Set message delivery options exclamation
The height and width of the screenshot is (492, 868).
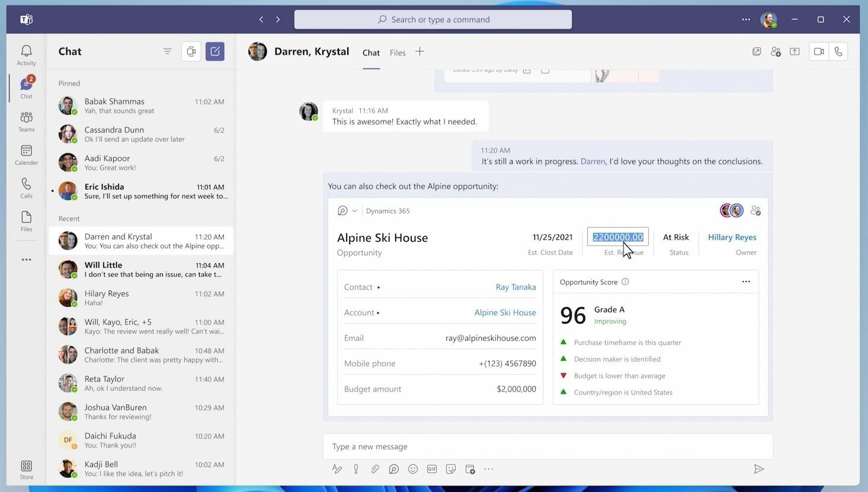(356, 469)
